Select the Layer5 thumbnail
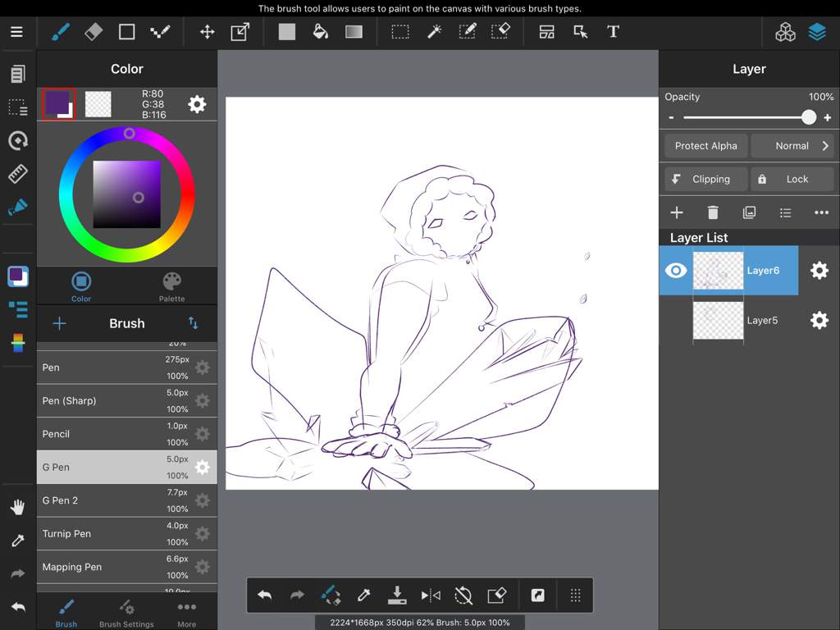Screen dimensions: 840x630 click(x=718, y=321)
